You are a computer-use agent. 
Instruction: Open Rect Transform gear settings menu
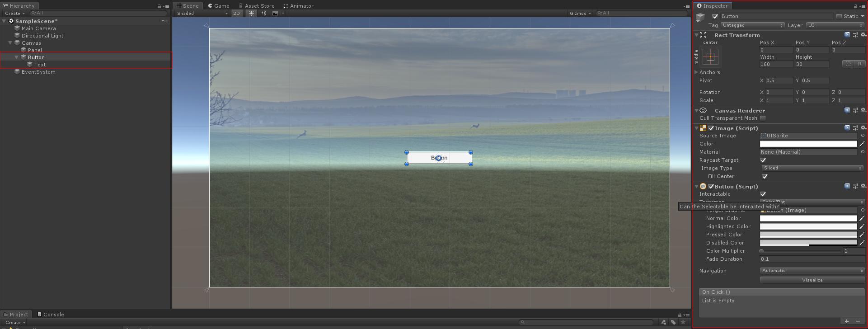point(863,35)
